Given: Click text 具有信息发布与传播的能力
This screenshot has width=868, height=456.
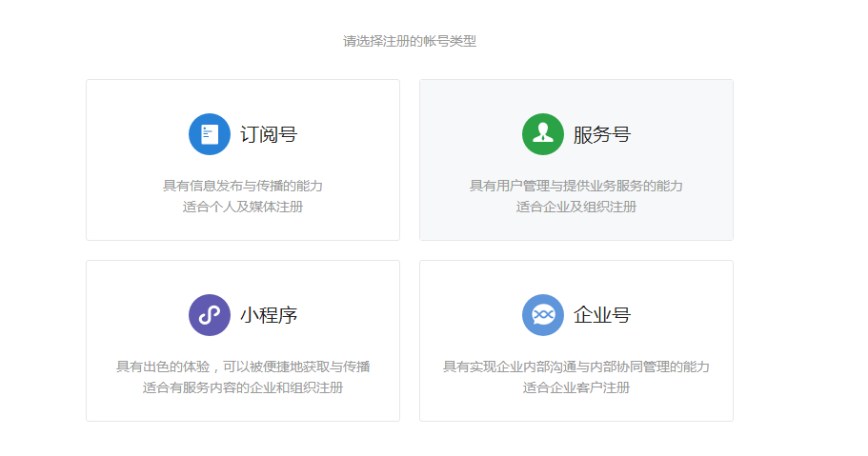Looking at the screenshot, I should (x=243, y=186).
